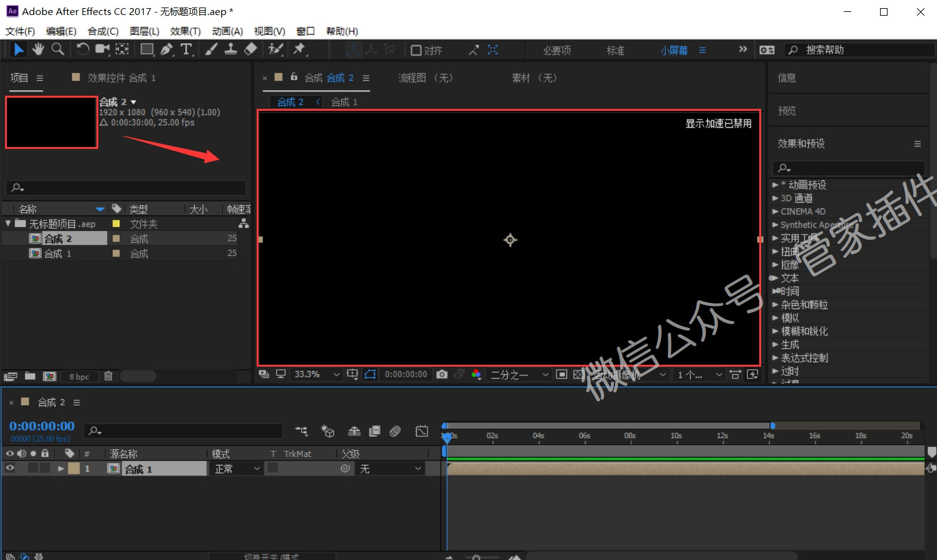
Task: Select the Rotation tool
Action: coord(83,49)
